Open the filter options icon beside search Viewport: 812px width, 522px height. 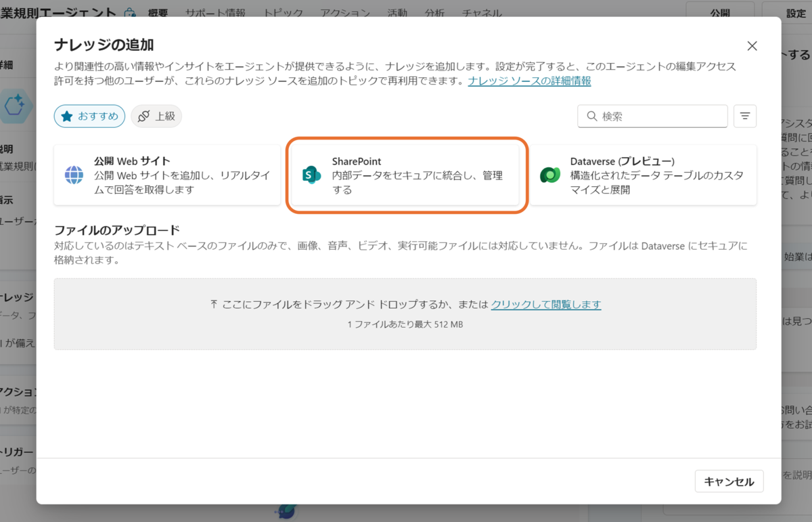pos(745,116)
